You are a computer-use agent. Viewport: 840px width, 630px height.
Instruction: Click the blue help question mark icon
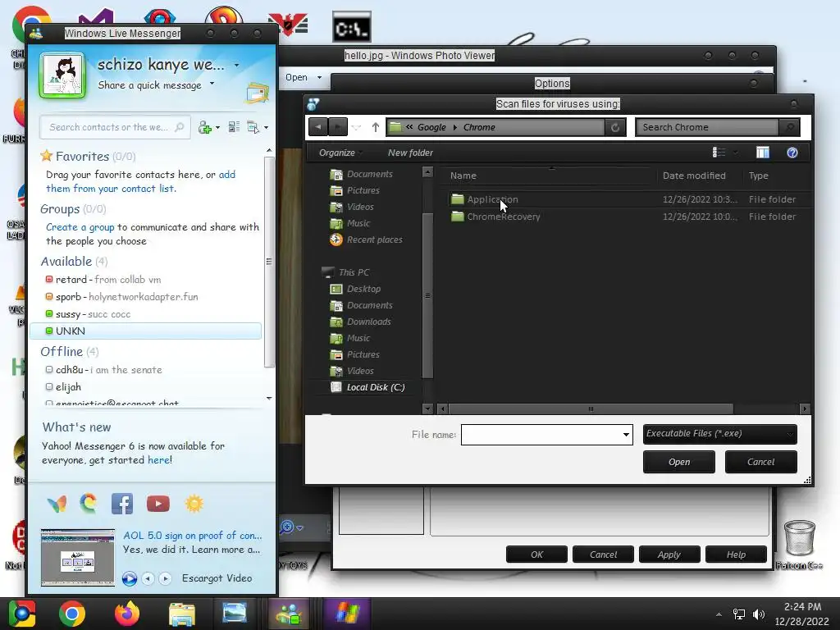pyautogui.click(x=792, y=153)
